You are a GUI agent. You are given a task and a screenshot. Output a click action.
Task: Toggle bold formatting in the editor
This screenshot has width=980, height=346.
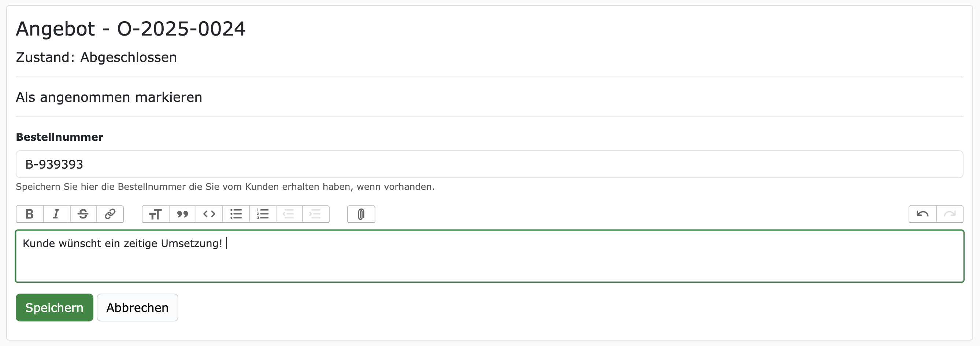click(x=30, y=214)
